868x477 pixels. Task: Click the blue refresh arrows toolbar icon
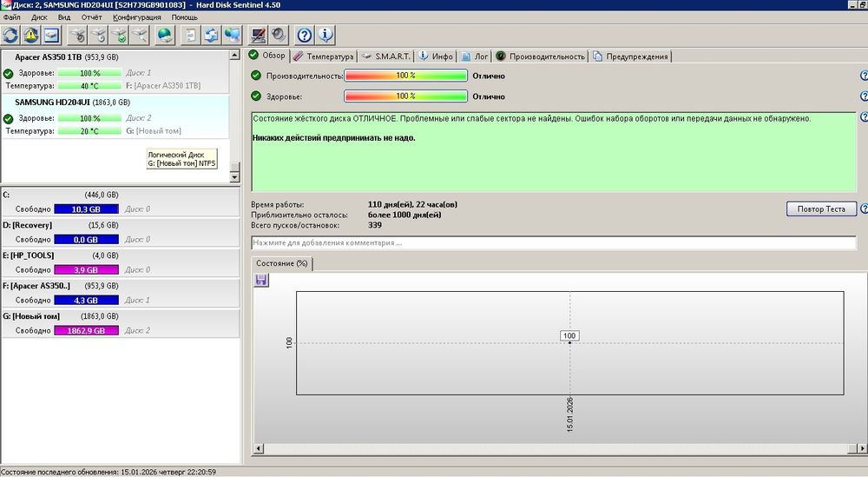click(10, 36)
